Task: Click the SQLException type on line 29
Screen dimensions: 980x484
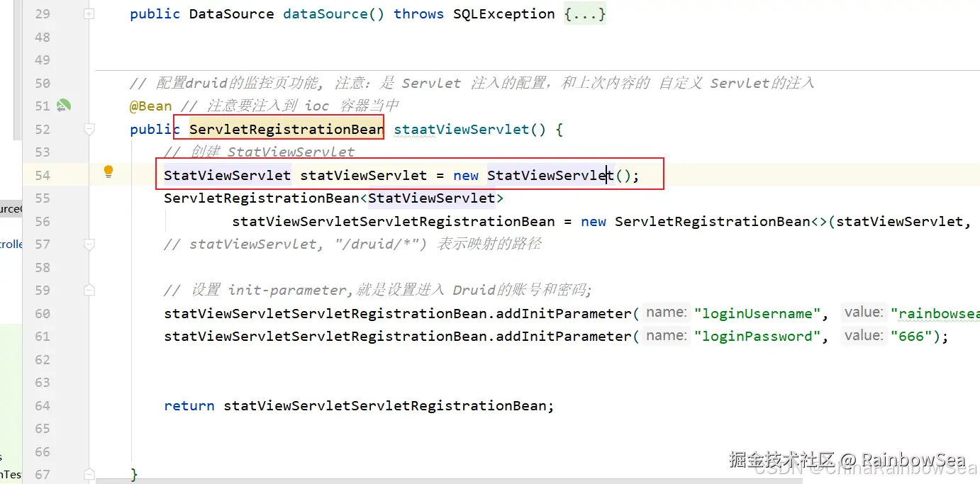Action: coord(504,14)
